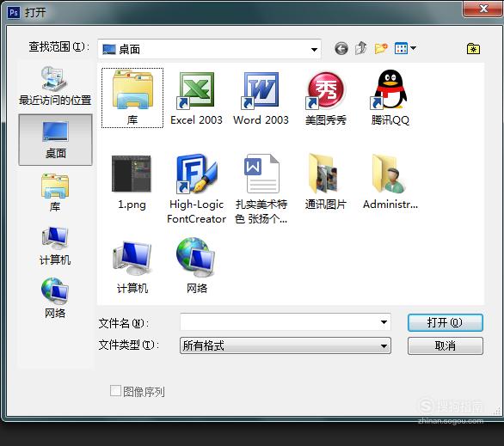Screen dimensions: 504x446
Task: Create a new folder
Action: (x=381, y=48)
